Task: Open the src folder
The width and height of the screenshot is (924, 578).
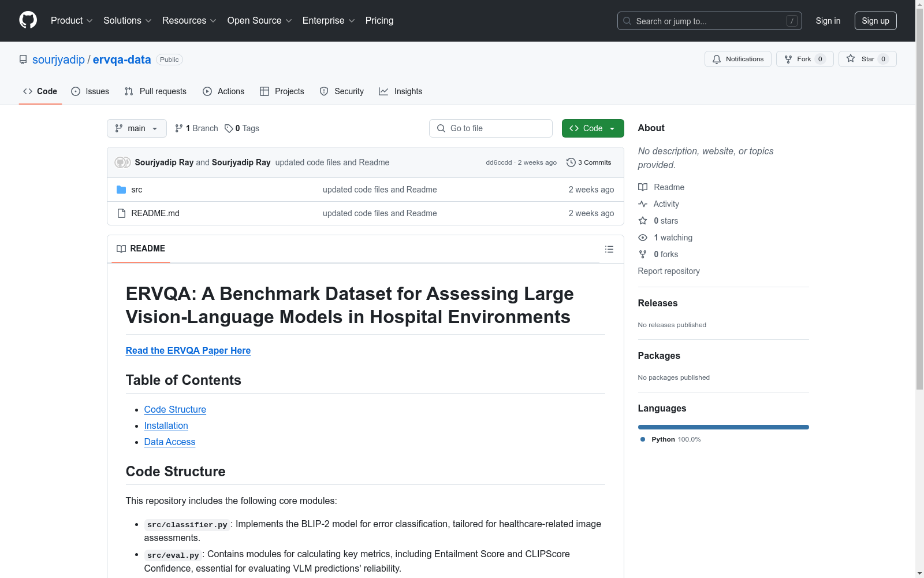Action: coord(137,190)
